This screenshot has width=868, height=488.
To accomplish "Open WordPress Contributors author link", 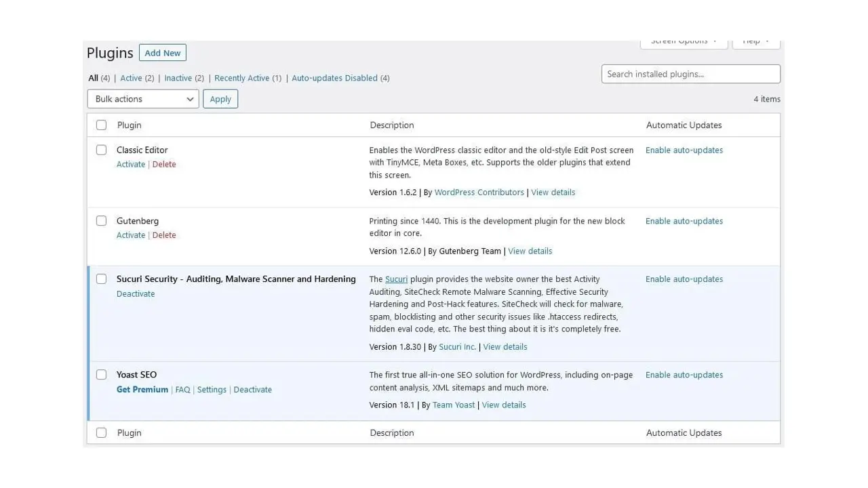I will point(479,192).
